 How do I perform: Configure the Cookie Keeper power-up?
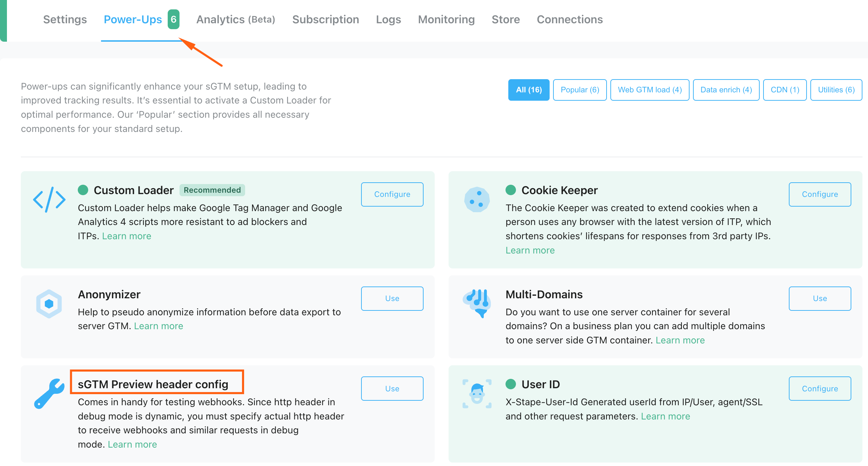[x=820, y=194]
